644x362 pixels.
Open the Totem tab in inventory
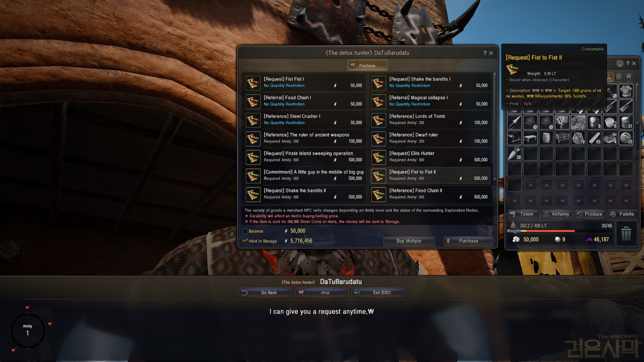click(523, 214)
